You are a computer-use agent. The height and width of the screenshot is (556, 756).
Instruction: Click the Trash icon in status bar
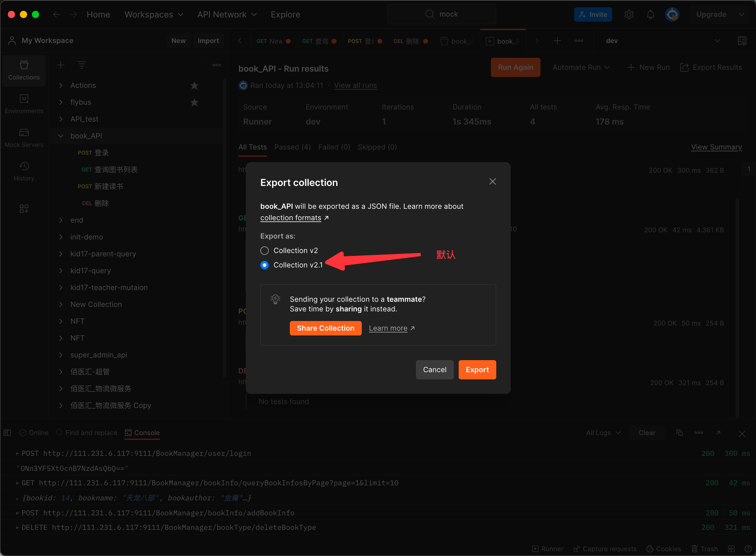click(705, 548)
